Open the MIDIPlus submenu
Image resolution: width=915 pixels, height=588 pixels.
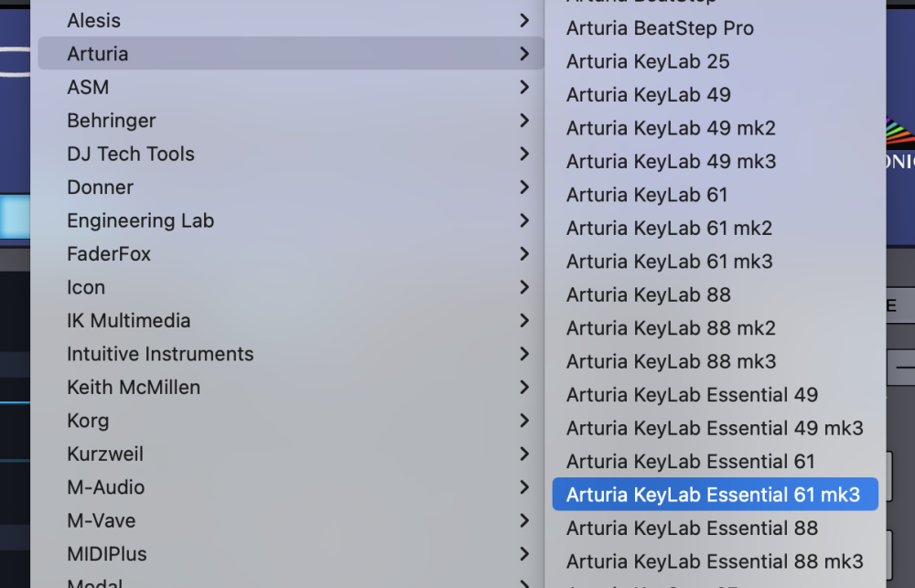(107, 554)
